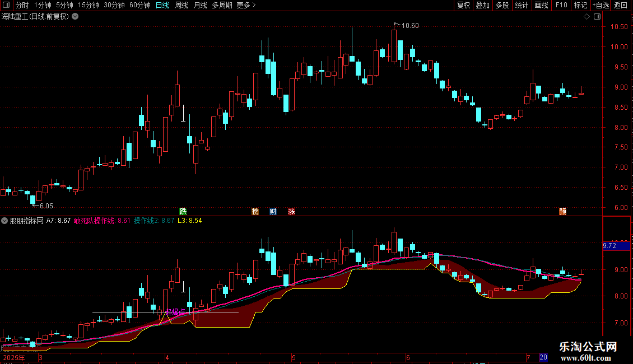The image size is (633, 364).
Task: Click the 敢死队操作线: 8.61 label
Action: click(102, 221)
